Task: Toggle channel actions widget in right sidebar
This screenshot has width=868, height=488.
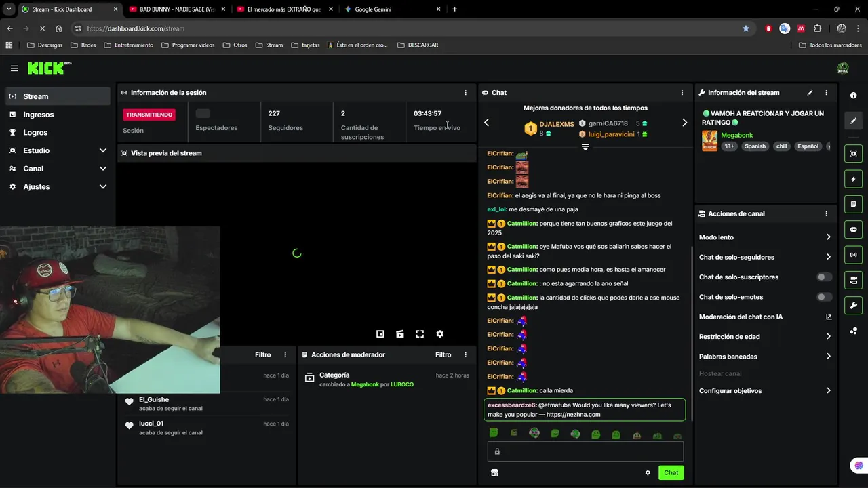Action: (853, 280)
